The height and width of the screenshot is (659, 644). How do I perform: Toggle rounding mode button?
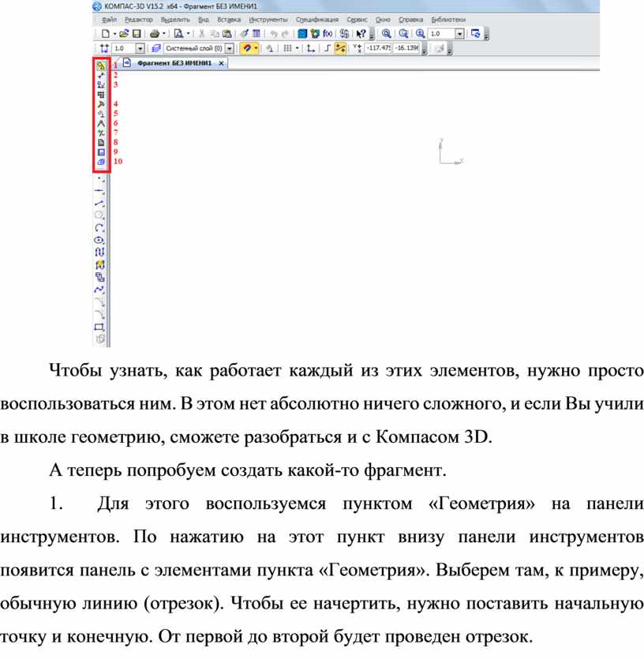(x=340, y=49)
